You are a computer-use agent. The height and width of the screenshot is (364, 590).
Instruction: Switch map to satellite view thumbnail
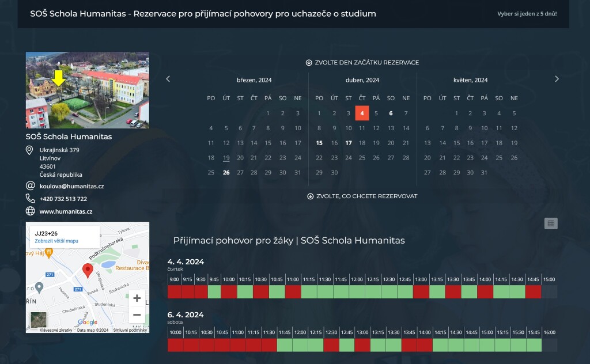[x=39, y=320]
